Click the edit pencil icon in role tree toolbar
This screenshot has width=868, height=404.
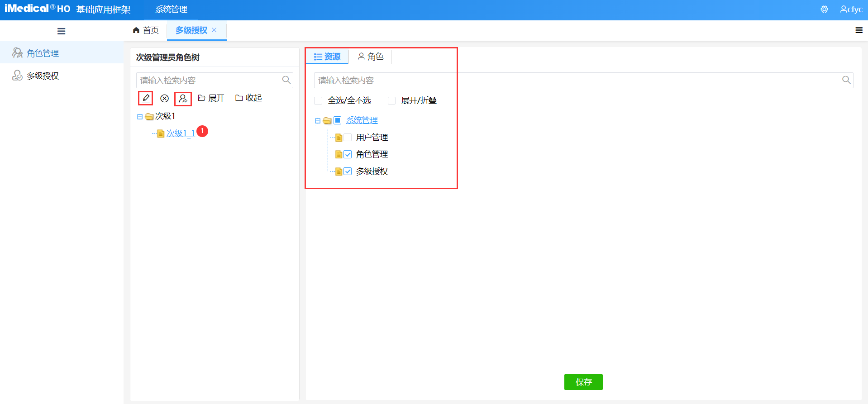(x=146, y=98)
